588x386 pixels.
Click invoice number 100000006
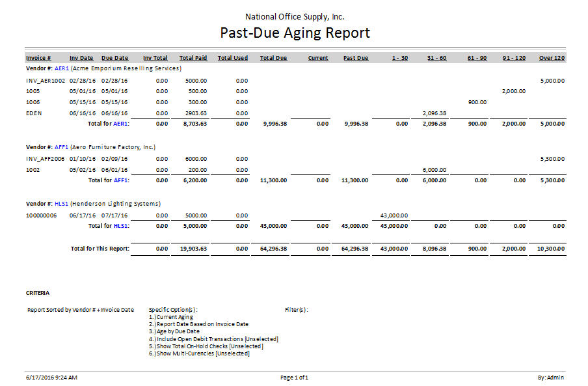pyautogui.click(x=42, y=215)
